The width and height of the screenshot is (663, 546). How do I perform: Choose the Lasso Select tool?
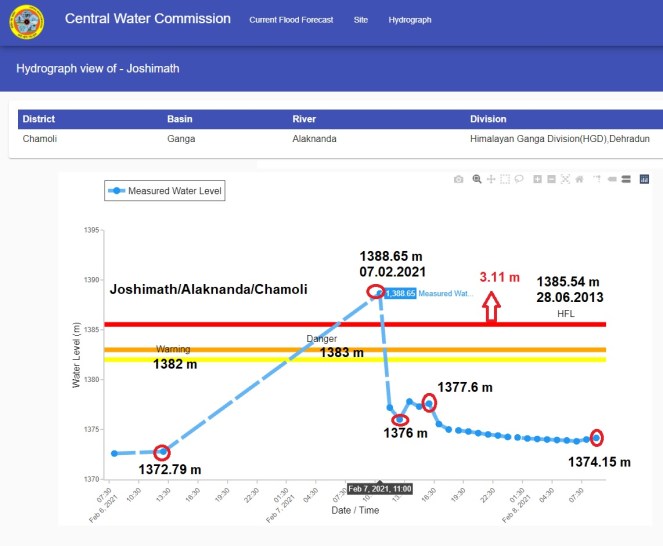point(519,179)
